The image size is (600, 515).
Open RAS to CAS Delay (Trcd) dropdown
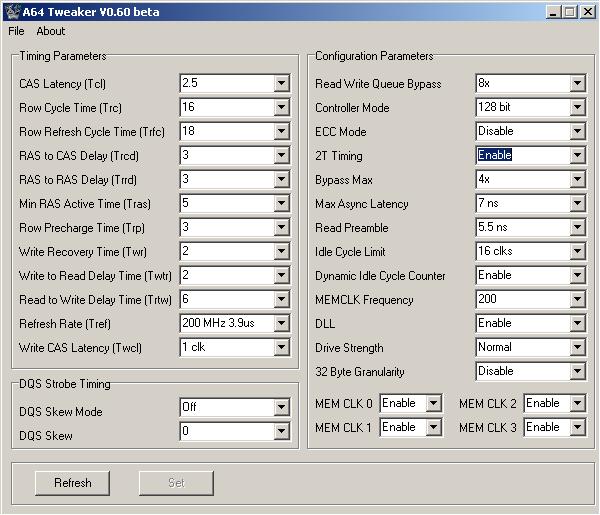(x=281, y=155)
